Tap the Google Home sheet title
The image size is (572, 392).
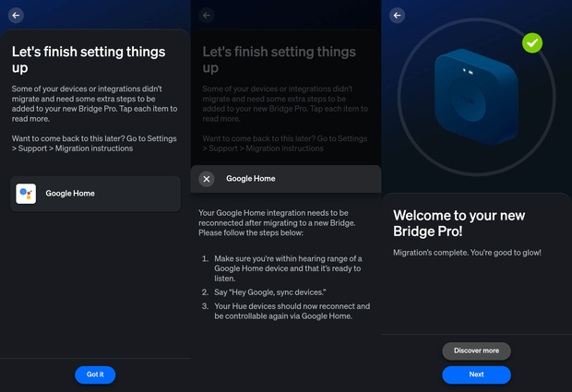pyautogui.click(x=250, y=179)
